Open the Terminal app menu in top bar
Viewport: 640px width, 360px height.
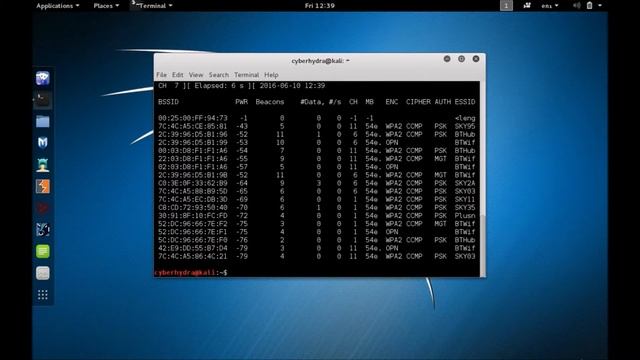[152, 6]
